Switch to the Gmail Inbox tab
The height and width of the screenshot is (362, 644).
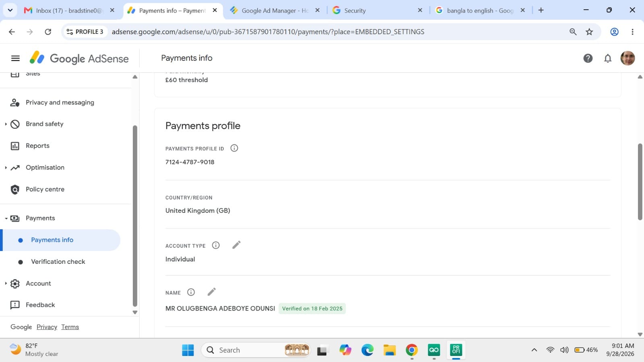(69, 10)
